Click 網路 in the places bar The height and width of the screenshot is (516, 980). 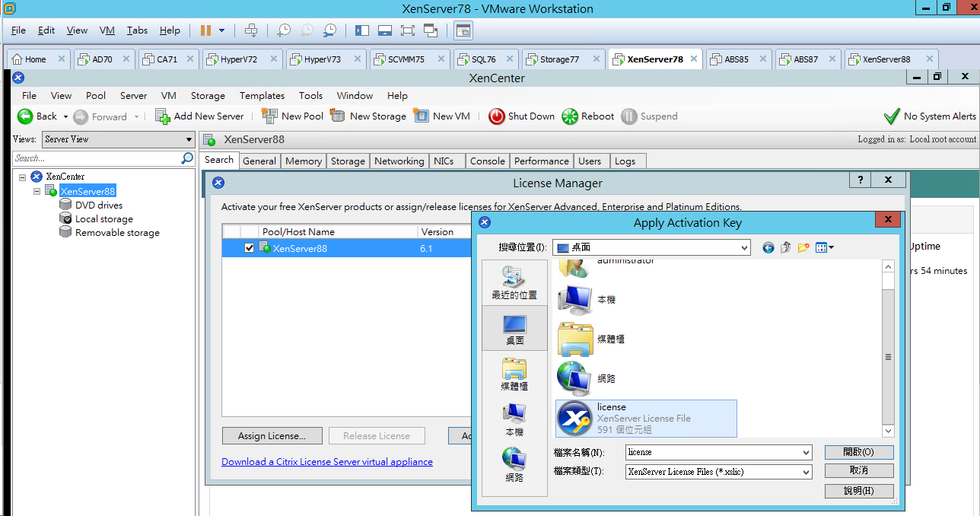(514, 464)
